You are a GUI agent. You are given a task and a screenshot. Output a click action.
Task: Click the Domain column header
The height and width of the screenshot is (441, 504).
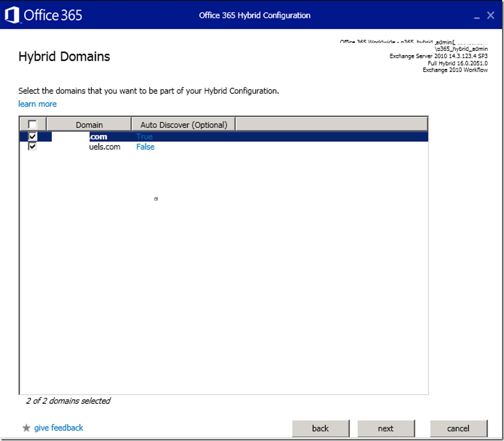pos(89,125)
